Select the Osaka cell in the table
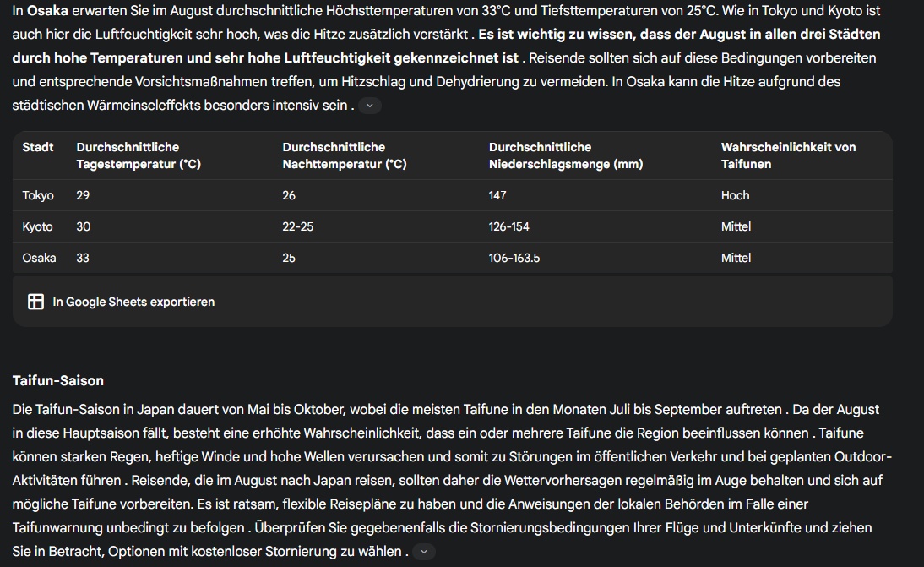The height and width of the screenshot is (567, 924). [39, 258]
